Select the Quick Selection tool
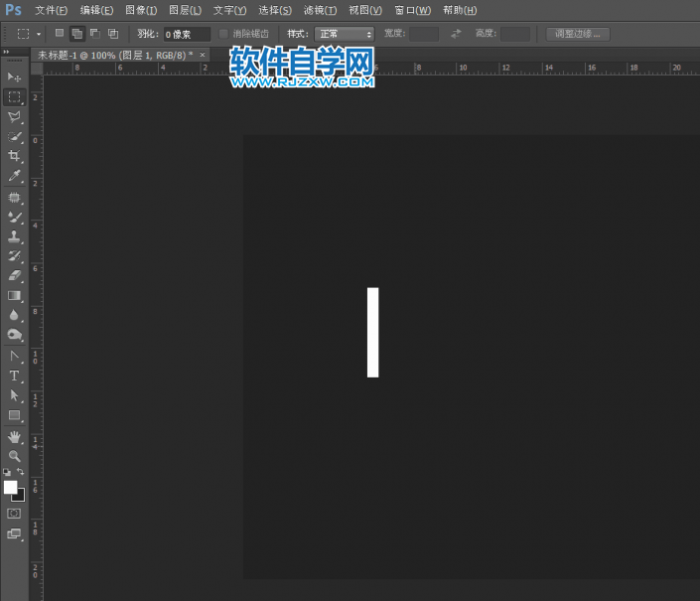Screen dimensions: 700x601 point(14,136)
